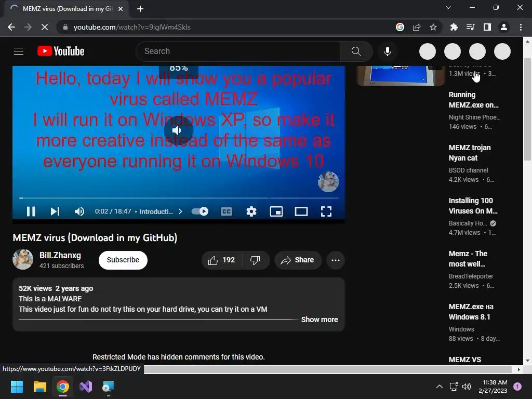
Task: Open 'MEMZ trojan Nyan cat' suggested video
Action: pos(470,153)
